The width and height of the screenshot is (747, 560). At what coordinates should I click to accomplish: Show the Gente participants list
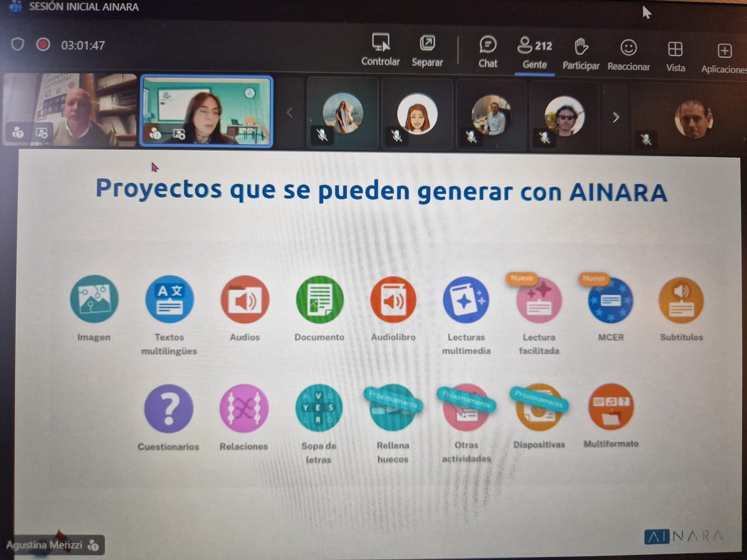[535, 54]
